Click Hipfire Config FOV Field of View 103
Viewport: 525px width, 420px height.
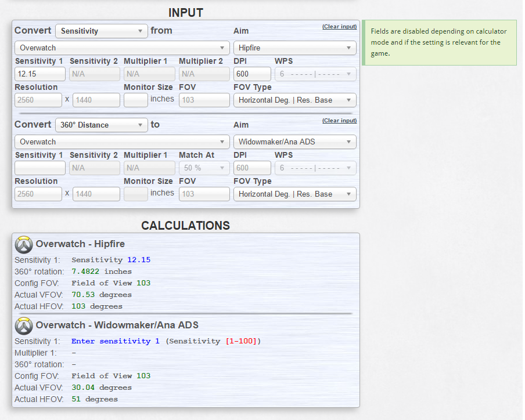(111, 283)
